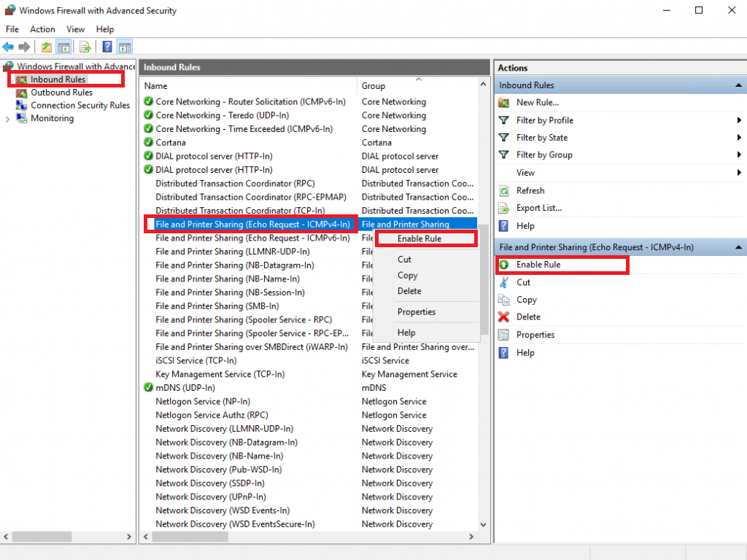Select the Network Discovery (SSDP-In) rule
This screenshot has height=560, width=747.
click(209, 483)
